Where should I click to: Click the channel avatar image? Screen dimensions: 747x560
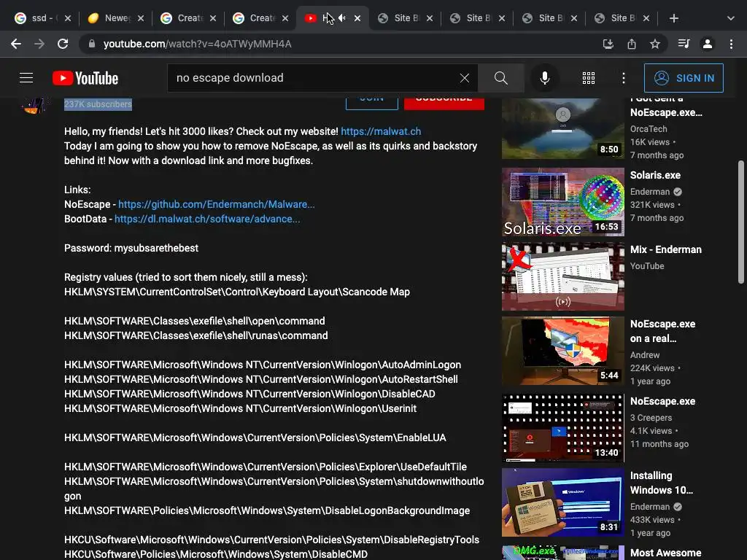pos(34,105)
